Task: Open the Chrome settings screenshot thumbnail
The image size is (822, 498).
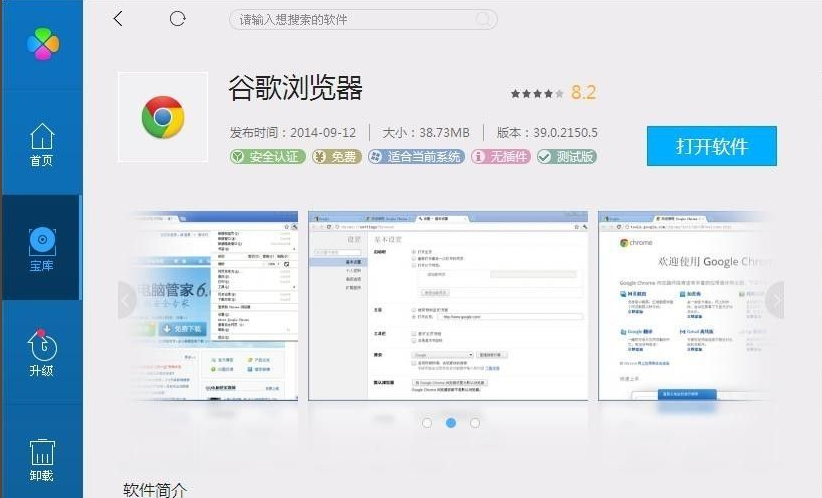Action: tap(448, 306)
